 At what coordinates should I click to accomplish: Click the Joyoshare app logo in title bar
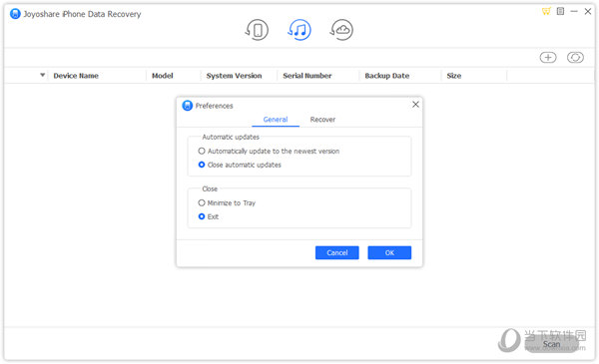15,14
